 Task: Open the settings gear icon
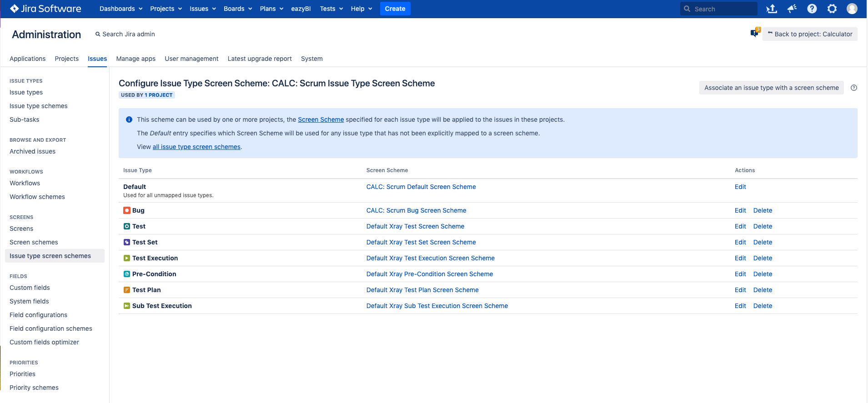(832, 9)
